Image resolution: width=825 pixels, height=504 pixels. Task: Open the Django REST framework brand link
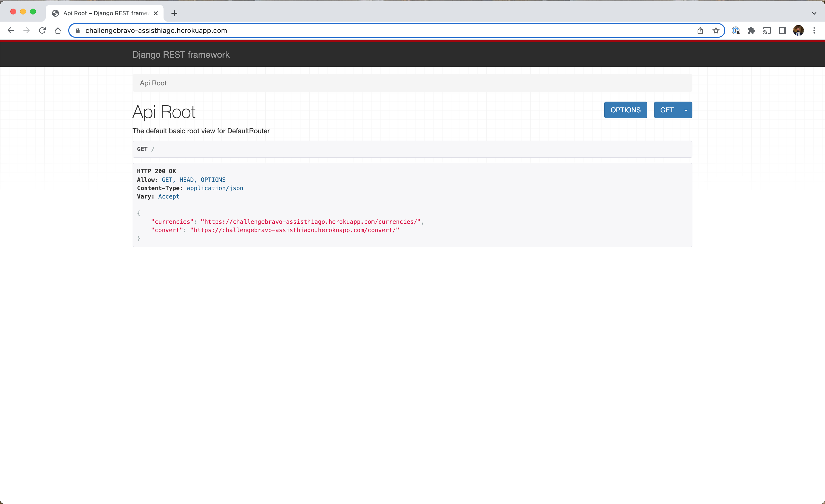[181, 54]
